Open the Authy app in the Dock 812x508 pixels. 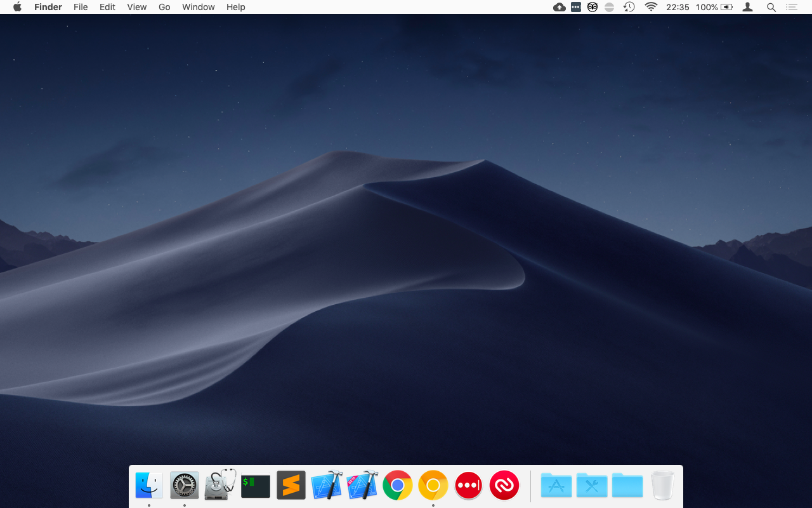point(504,486)
